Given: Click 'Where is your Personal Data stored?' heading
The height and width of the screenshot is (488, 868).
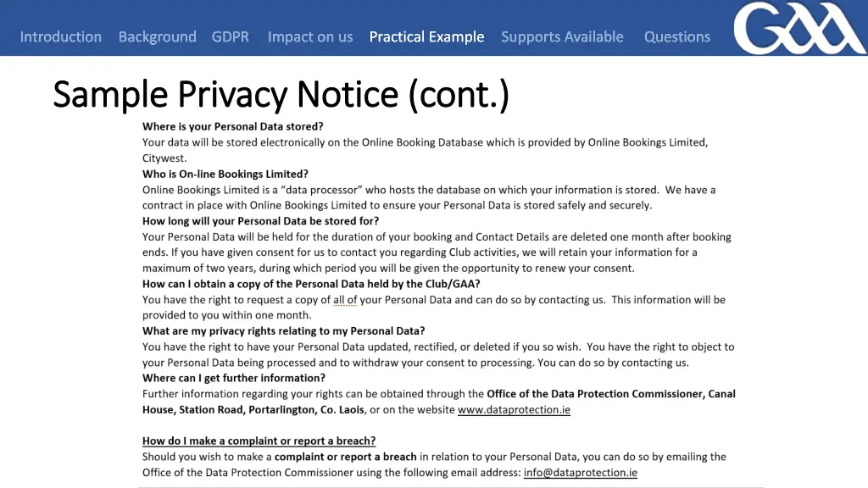Looking at the screenshot, I should 232,127.
